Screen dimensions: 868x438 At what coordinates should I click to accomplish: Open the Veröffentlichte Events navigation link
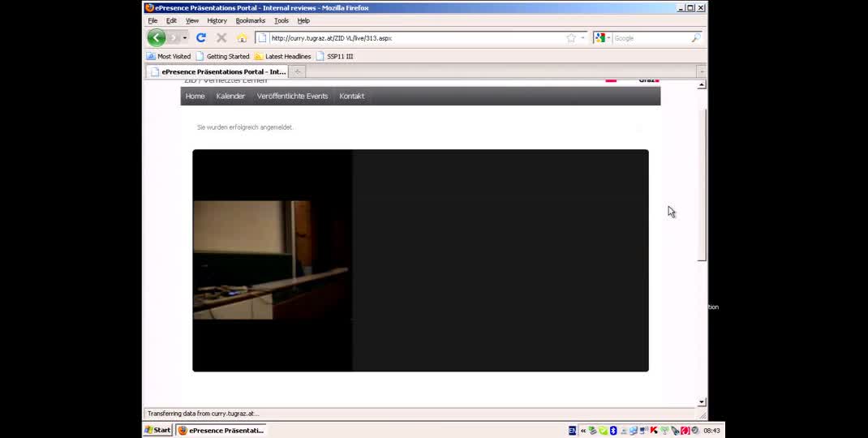[x=292, y=96]
